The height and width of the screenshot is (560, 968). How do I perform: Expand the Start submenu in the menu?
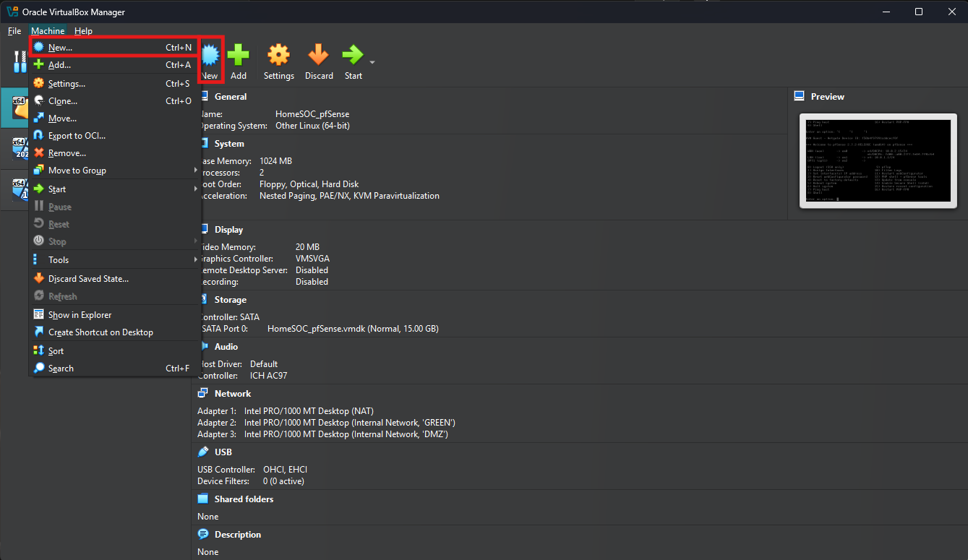[x=57, y=189]
